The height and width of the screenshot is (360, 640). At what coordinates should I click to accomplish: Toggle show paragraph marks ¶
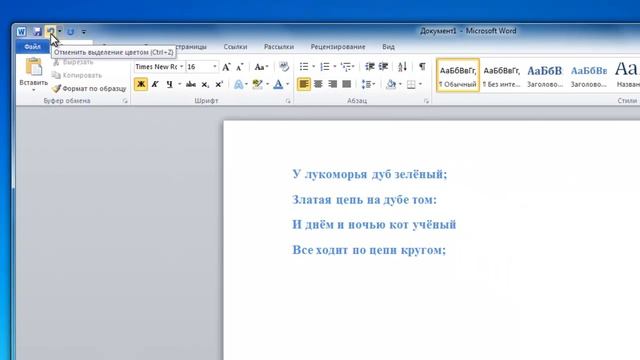click(422, 67)
